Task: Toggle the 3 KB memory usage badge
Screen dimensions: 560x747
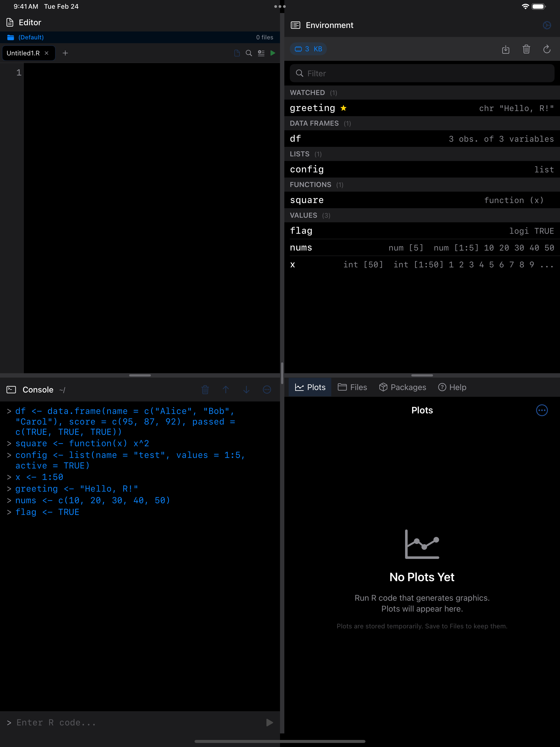Action: click(308, 49)
